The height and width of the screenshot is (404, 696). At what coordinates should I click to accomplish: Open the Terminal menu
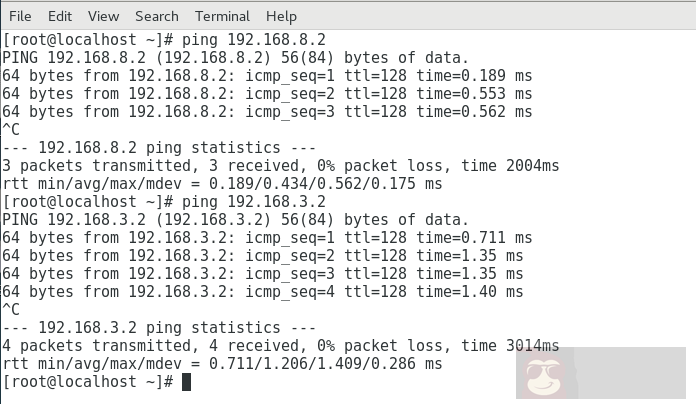(x=223, y=16)
